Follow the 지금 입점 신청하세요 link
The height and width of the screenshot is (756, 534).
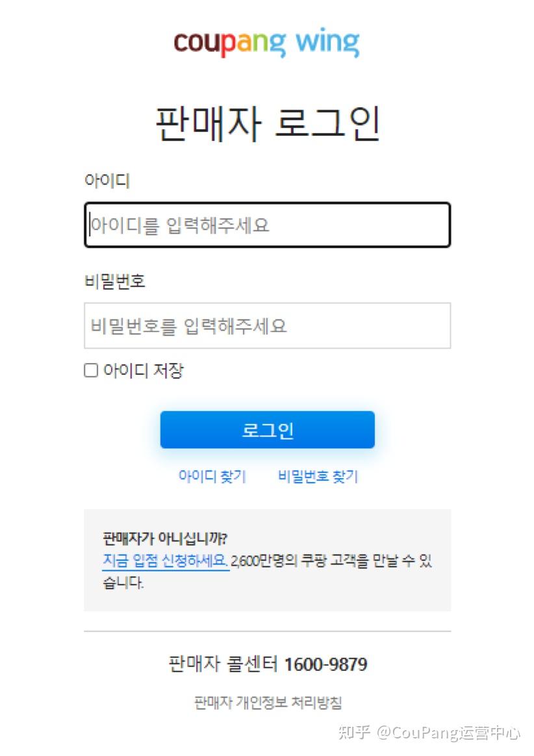(165, 561)
